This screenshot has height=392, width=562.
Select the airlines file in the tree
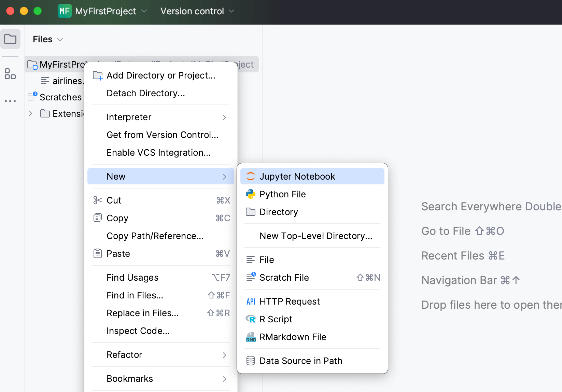point(67,81)
